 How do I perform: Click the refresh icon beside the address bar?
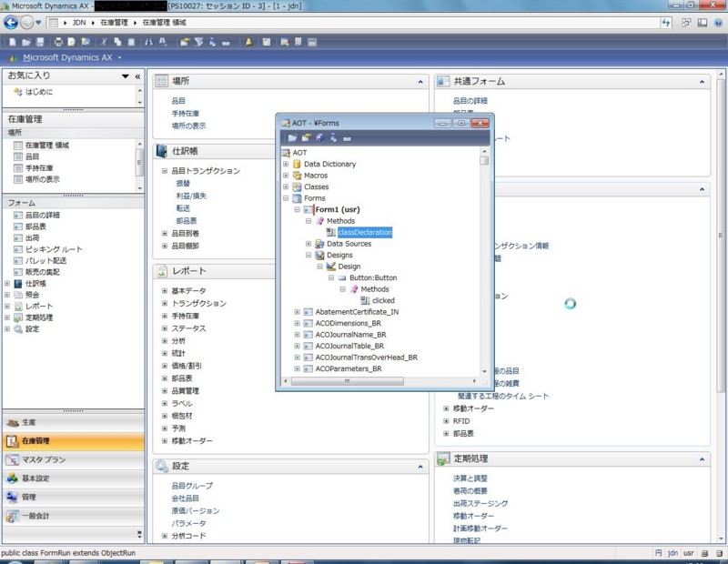(x=666, y=22)
